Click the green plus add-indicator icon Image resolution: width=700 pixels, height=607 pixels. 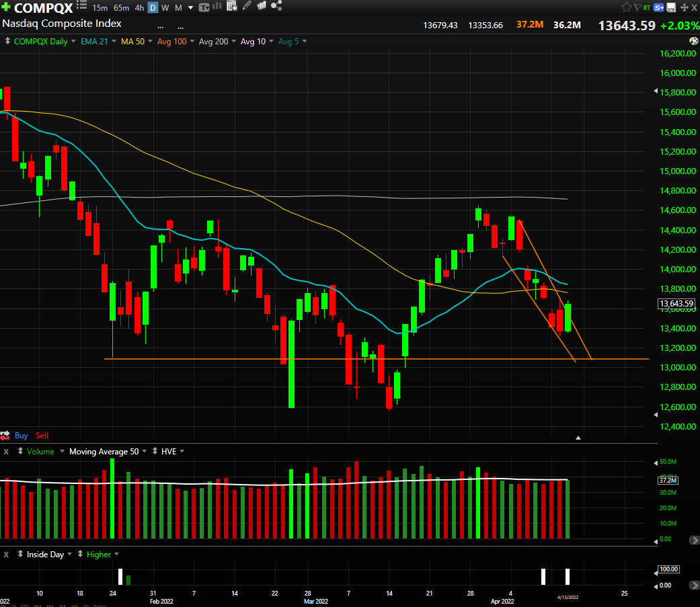tap(6, 7)
